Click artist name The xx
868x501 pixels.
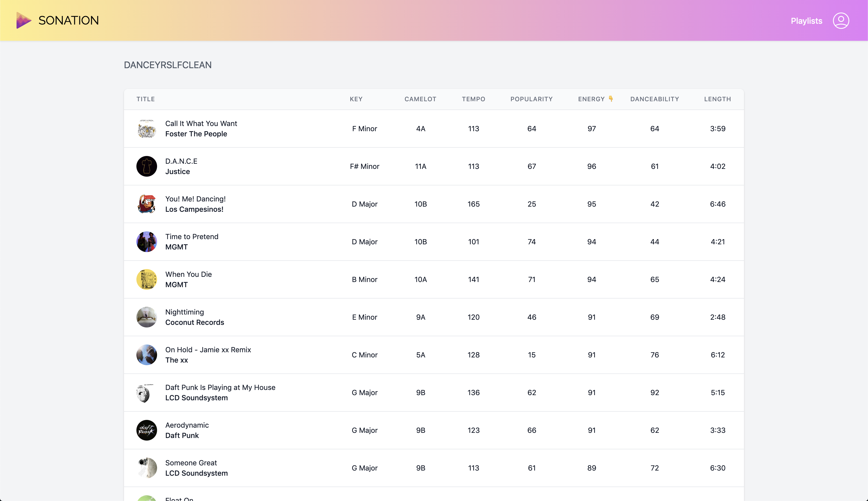[176, 360]
